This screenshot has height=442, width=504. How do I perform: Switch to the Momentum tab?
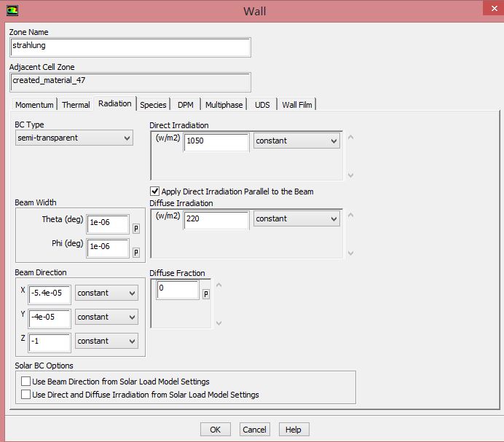(x=34, y=105)
